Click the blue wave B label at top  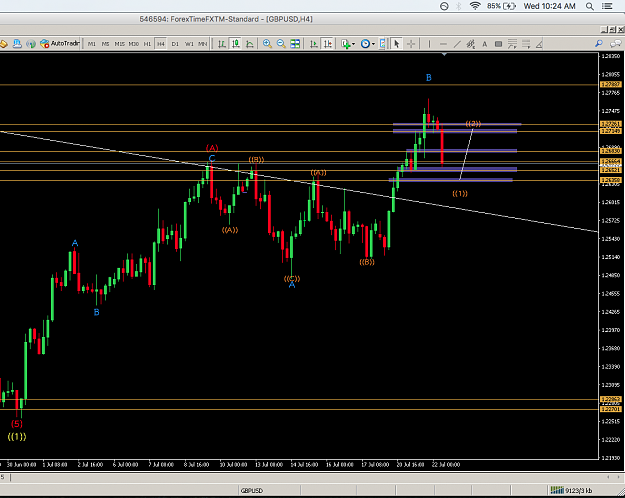(428, 78)
